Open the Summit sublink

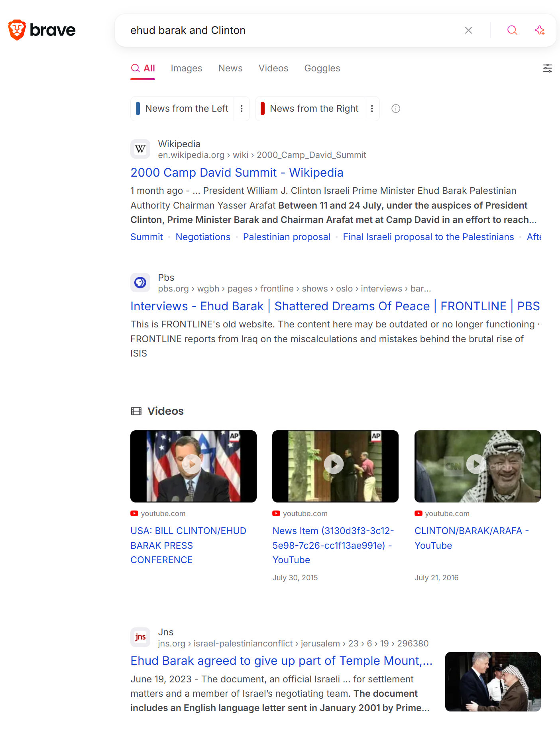[147, 237]
